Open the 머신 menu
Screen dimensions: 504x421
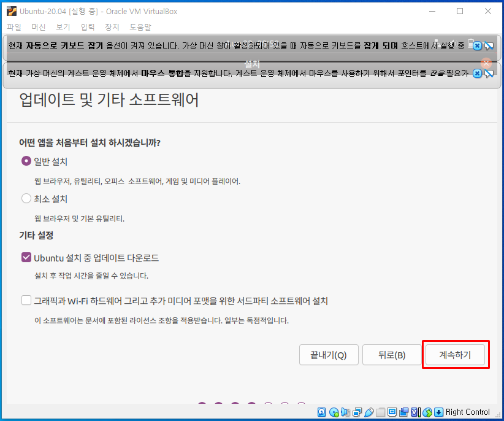point(39,27)
